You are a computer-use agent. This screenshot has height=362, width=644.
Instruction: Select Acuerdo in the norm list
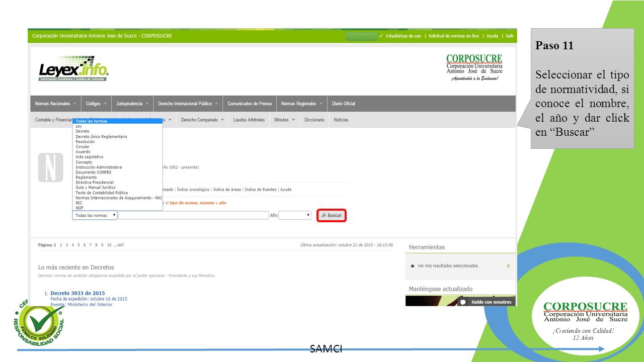point(117,152)
